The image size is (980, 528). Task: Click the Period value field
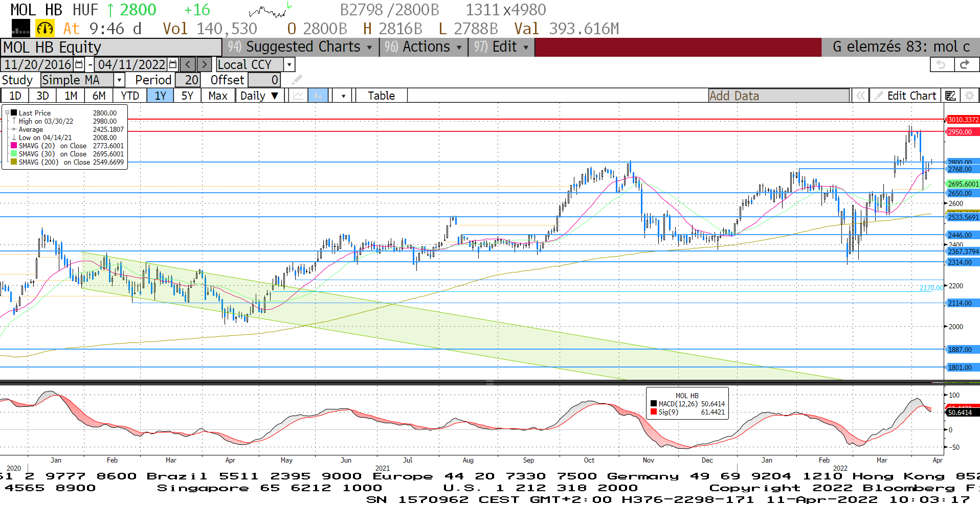tap(188, 80)
